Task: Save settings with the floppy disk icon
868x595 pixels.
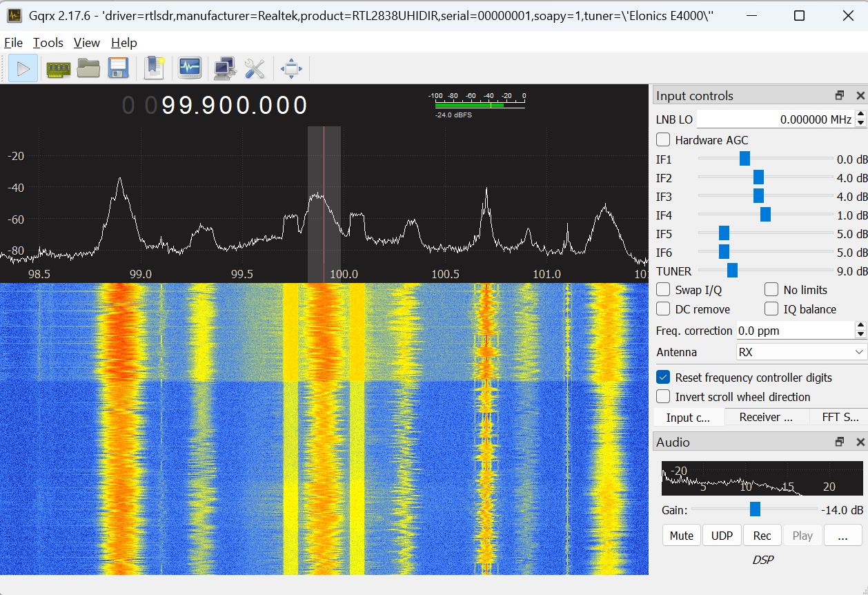Action: 118,68
